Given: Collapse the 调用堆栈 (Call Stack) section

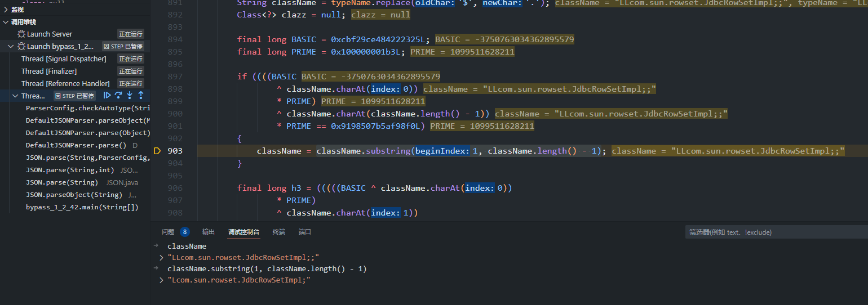Looking at the screenshot, I should (x=6, y=22).
